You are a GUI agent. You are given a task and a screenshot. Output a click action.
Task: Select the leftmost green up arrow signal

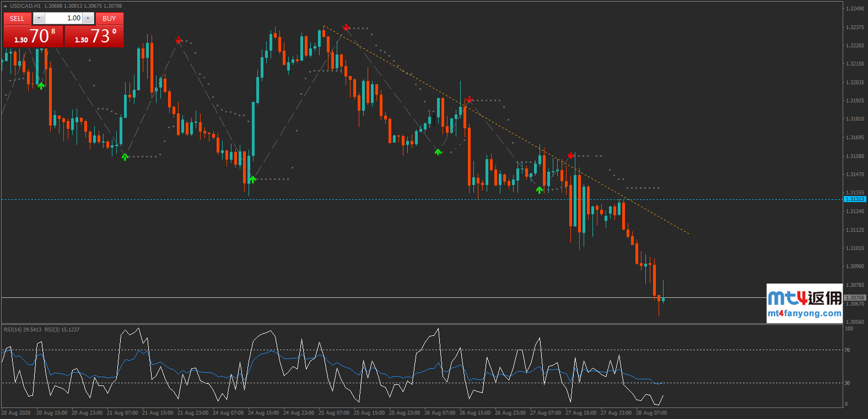pyautogui.click(x=41, y=86)
